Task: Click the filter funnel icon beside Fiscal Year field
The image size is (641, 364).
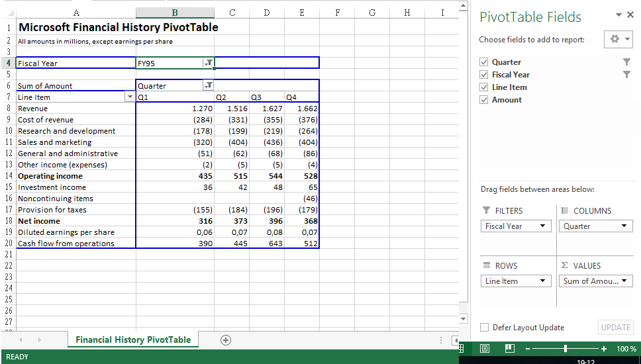Action: tap(626, 75)
